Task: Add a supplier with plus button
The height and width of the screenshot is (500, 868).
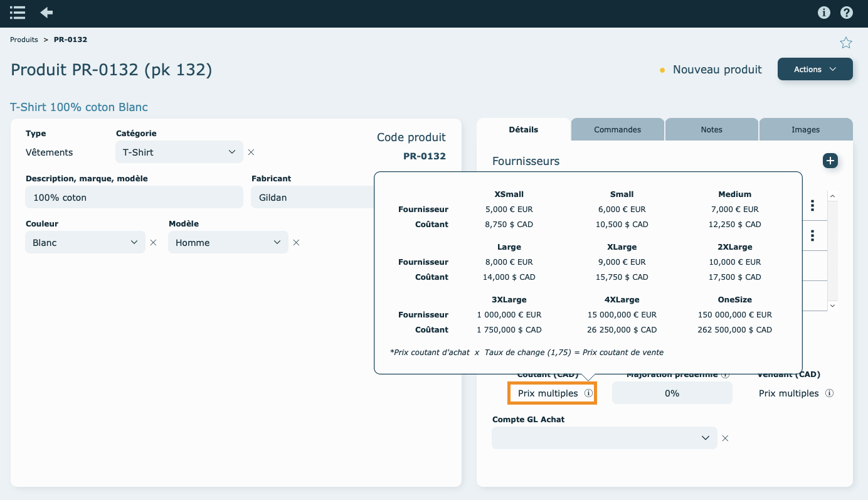Action: [x=830, y=161]
